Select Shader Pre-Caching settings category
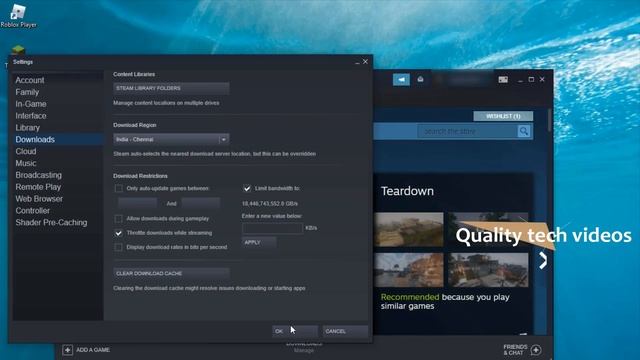This screenshot has width=640, height=360. [51, 222]
